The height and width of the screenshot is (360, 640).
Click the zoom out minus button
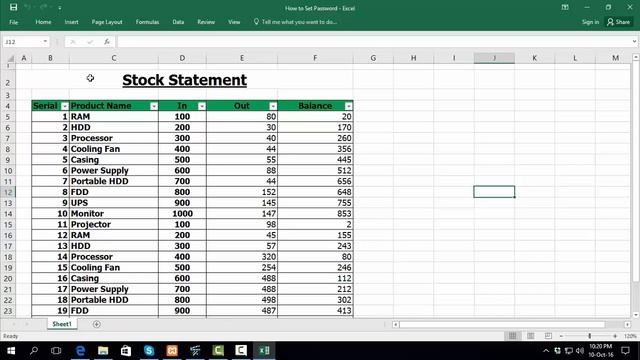click(561, 336)
